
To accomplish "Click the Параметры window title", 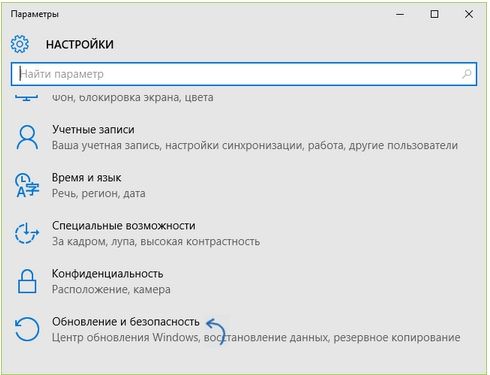I will pyautogui.click(x=35, y=14).
